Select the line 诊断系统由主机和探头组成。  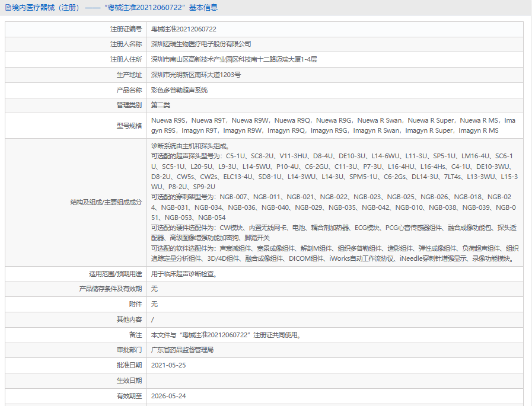(x=192, y=146)
